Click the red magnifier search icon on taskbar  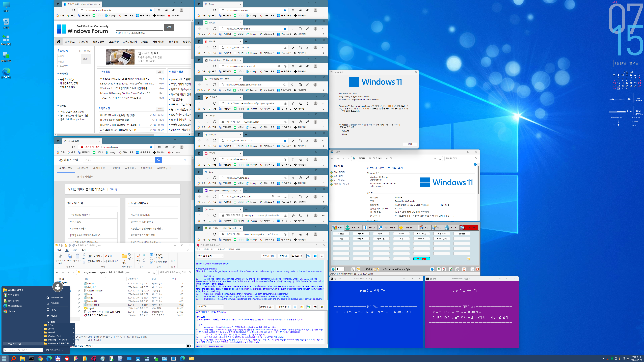click(x=13, y=359)
